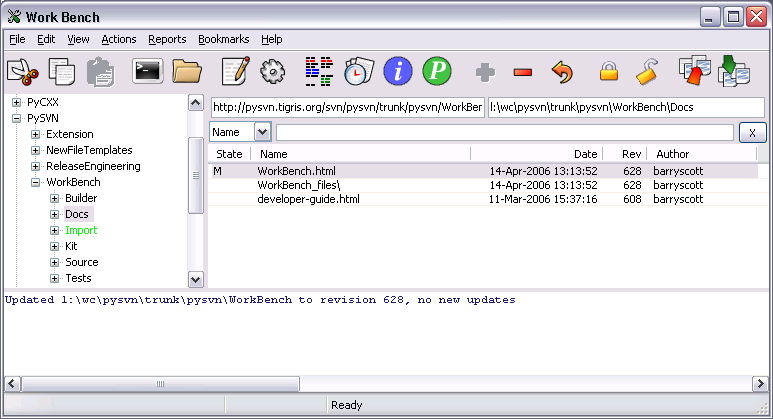The image size is (773, 419).
Task: Open the Help menu
Action: [272, 39]
